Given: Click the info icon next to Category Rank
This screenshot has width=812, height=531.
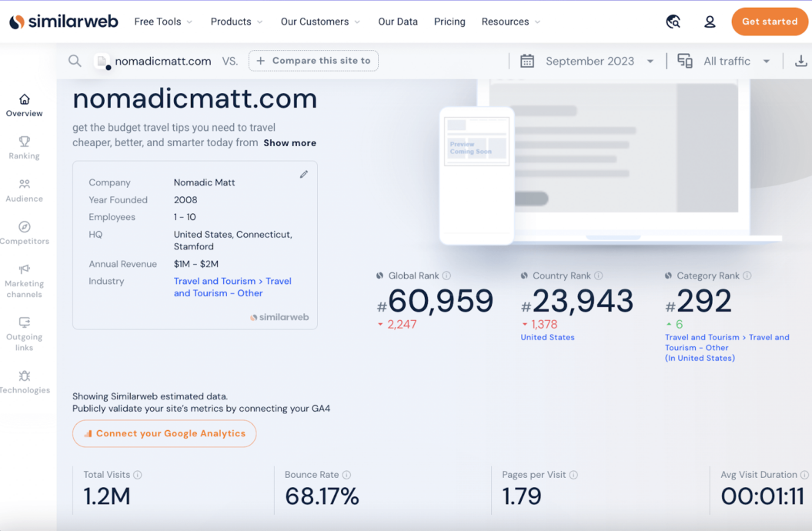Looking at the screenshot, I should [x=747, y=276].
